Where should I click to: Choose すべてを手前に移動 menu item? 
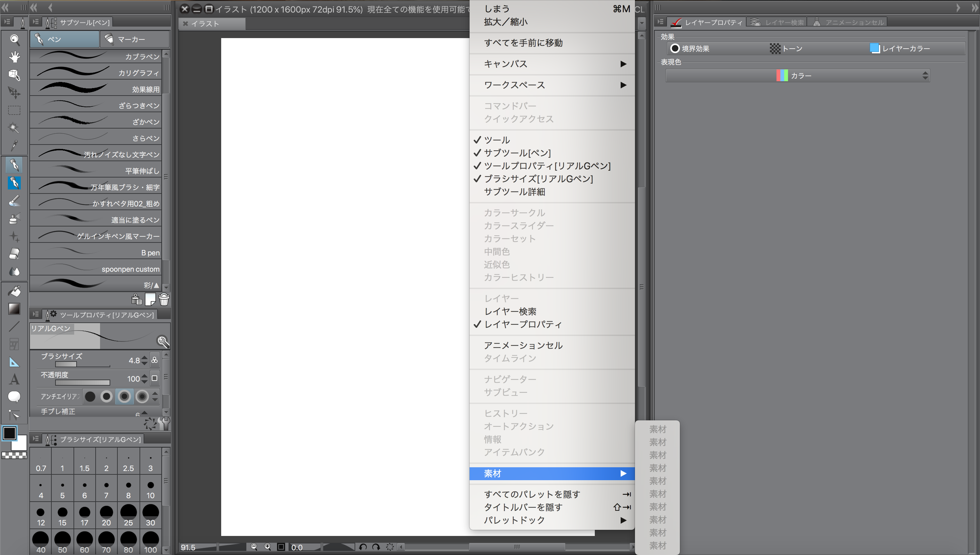point(523,43)
